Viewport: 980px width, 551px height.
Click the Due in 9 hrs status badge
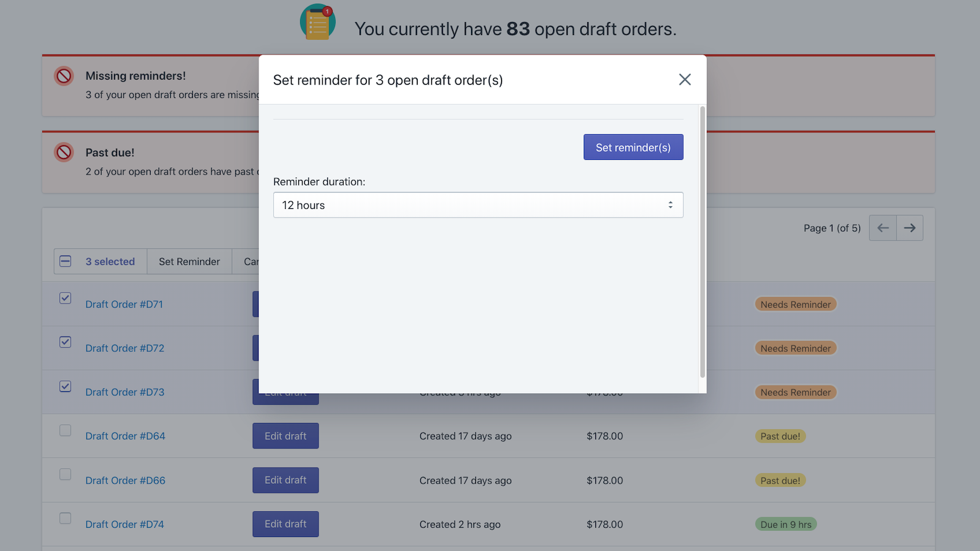[786, 524]
